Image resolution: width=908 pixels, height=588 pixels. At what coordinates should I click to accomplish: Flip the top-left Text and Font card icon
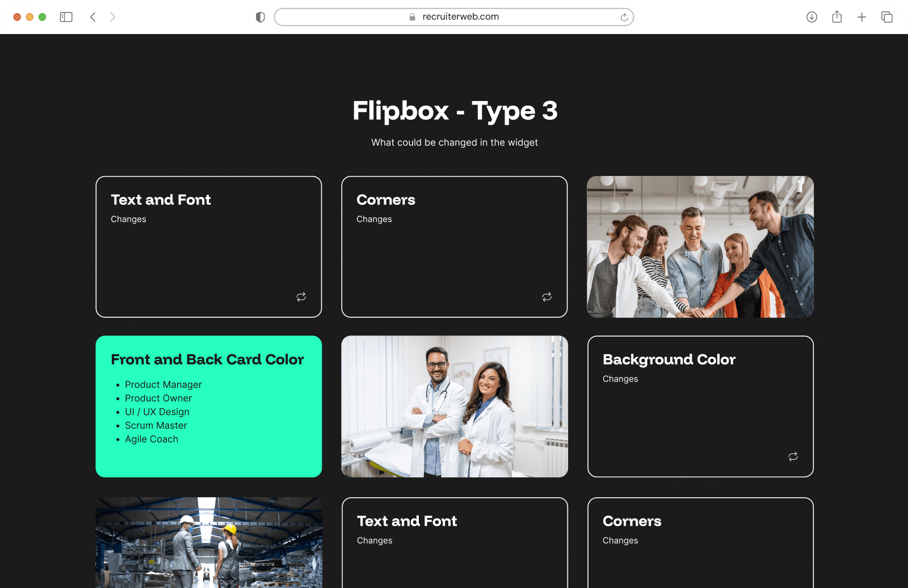click(301, 297)
